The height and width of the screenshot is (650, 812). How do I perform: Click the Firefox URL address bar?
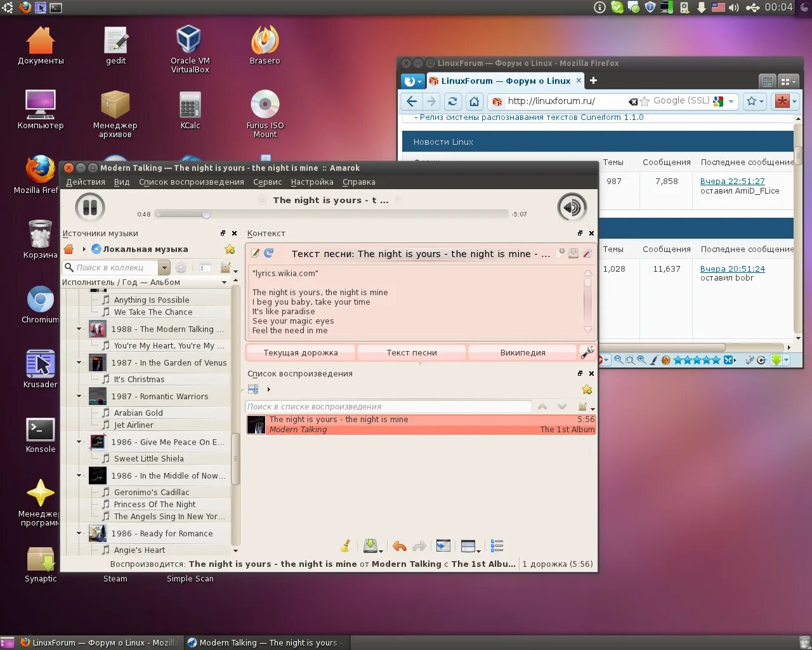(x=565, y=101)
